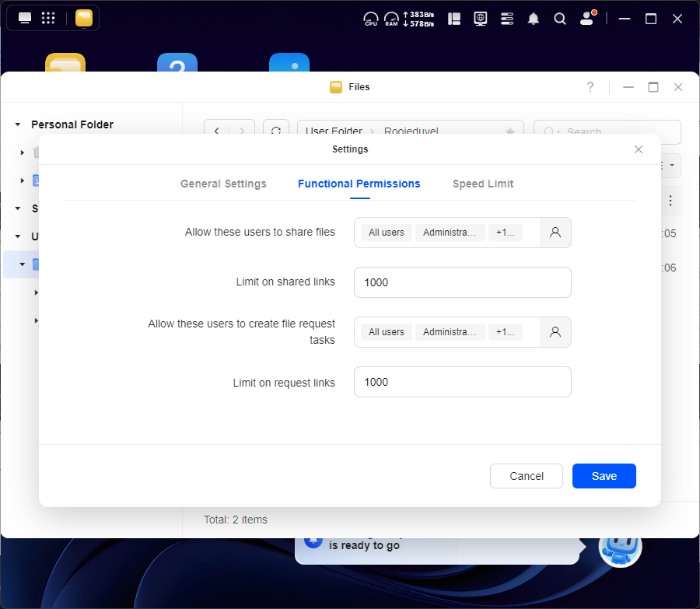
Task: Switch to the General Settings tab
Action: (223, 184)
